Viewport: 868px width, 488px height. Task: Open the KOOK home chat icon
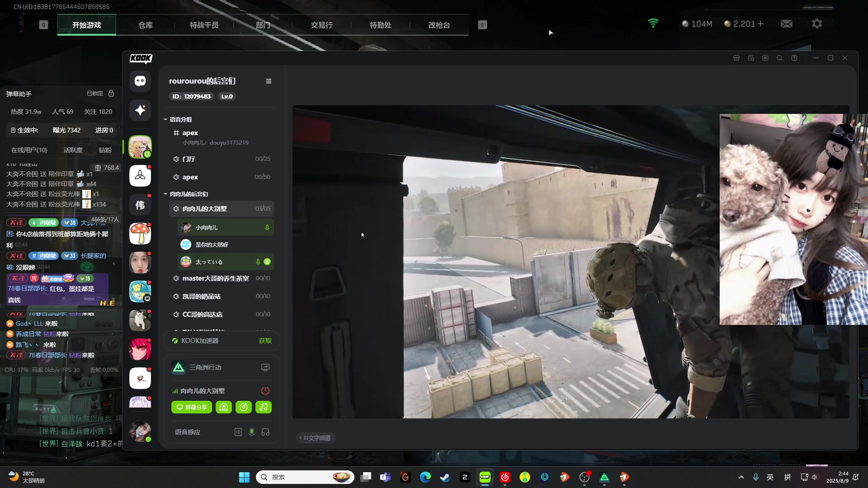pos(140,81)
